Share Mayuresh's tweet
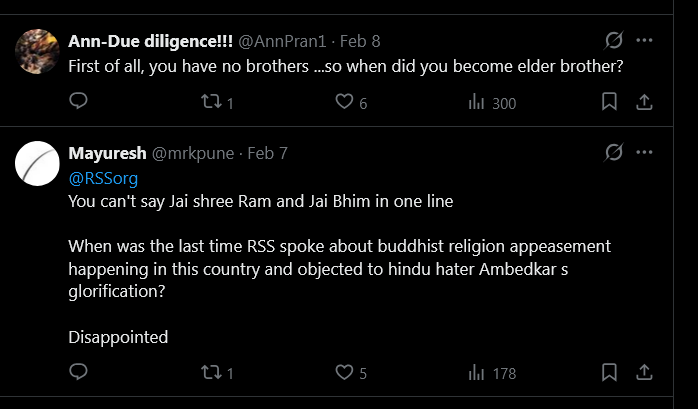Viewport: 698px width, 409px height. [x=645, y=372]
